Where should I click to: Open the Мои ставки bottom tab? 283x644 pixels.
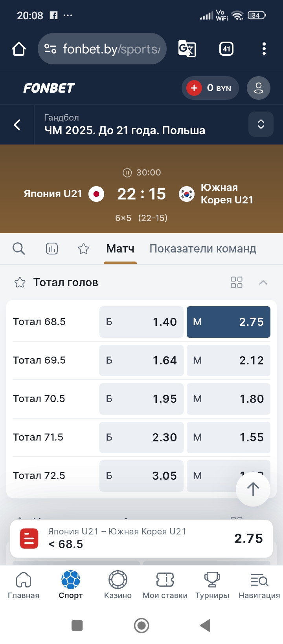click(x=165, y=585)
